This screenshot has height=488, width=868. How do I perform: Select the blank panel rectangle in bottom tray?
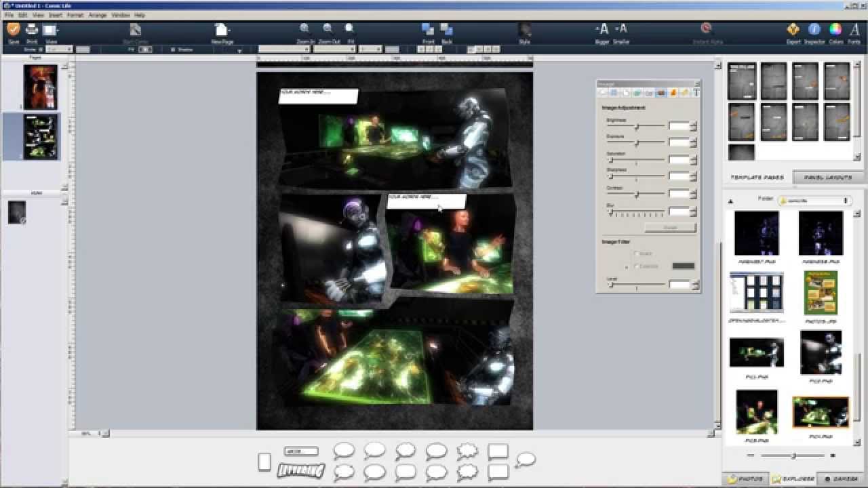264,462
